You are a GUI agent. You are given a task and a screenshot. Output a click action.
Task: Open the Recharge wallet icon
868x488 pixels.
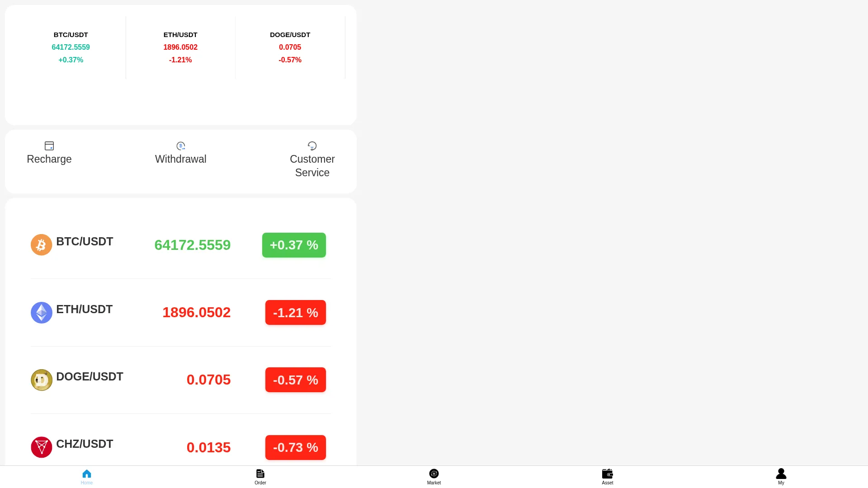(49, 145)
